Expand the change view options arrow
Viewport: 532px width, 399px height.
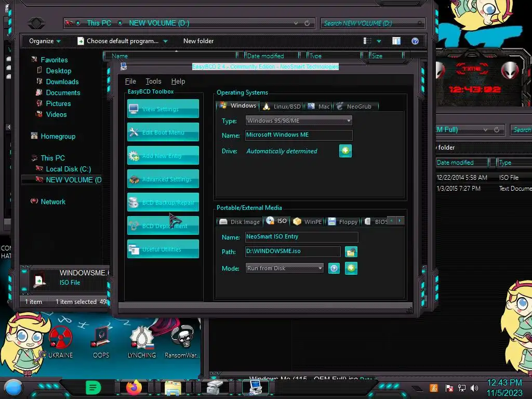coord(379,41)
